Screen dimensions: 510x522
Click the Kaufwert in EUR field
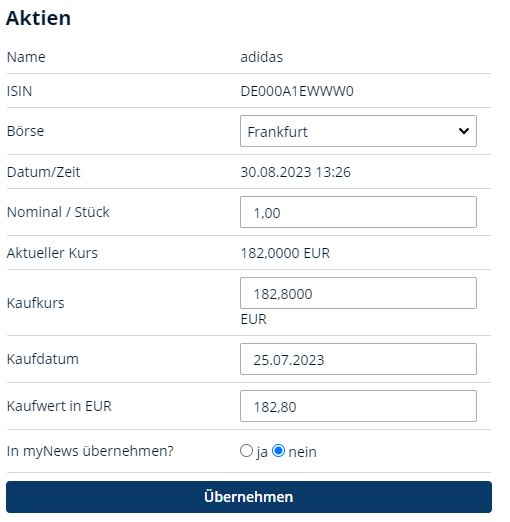pyautogui.click(x=358, y=406)
